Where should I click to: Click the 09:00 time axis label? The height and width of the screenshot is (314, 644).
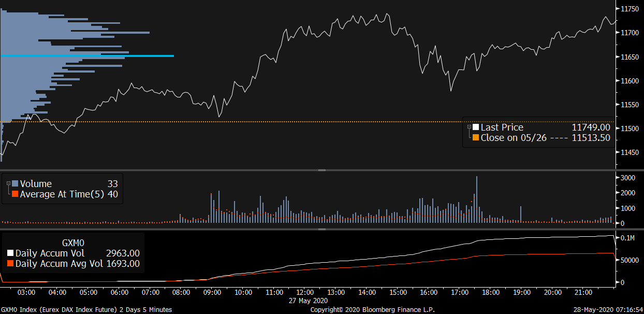212,293
